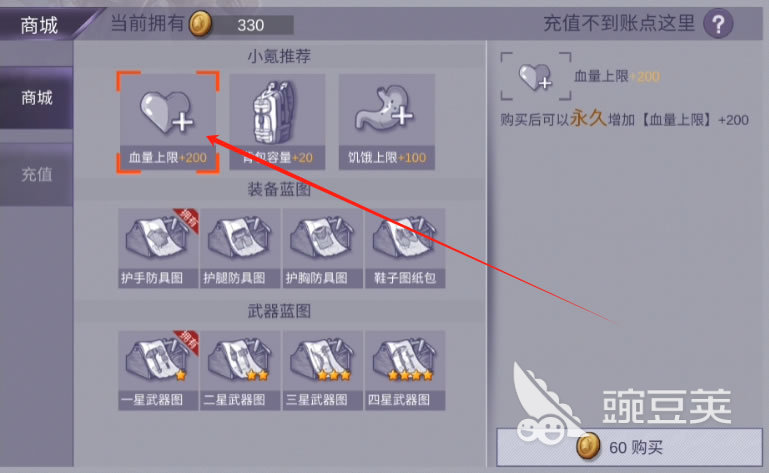The width and height of the screenshot is (769, 473).
Task: Pick the 一星武器图 weapon blueprint
Action: click(x=158, y=370)
